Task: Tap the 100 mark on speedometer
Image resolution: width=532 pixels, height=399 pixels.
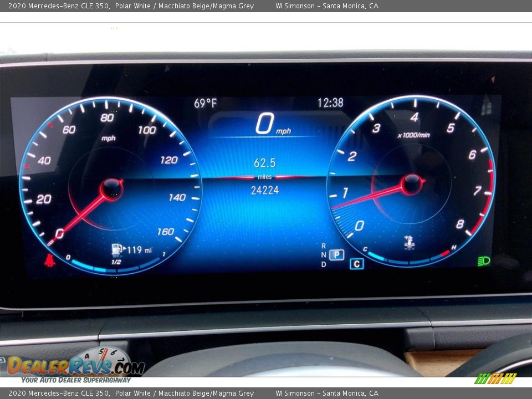Action: pos(147,130)
